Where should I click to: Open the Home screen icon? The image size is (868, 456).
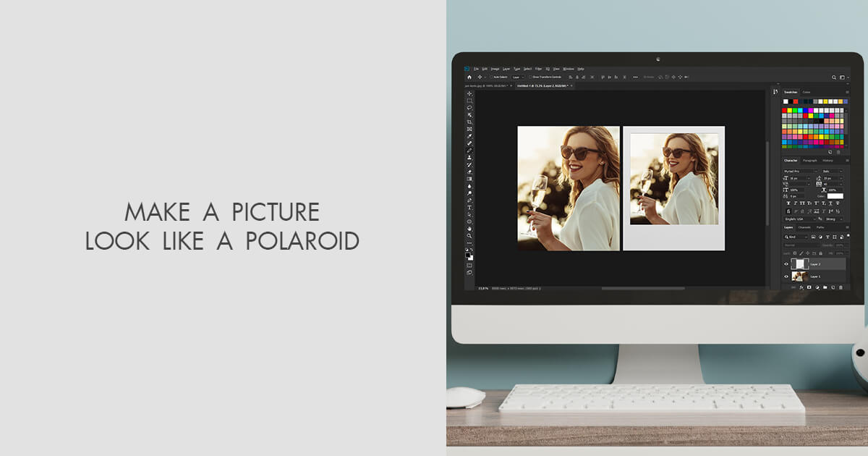pos(469,77)
